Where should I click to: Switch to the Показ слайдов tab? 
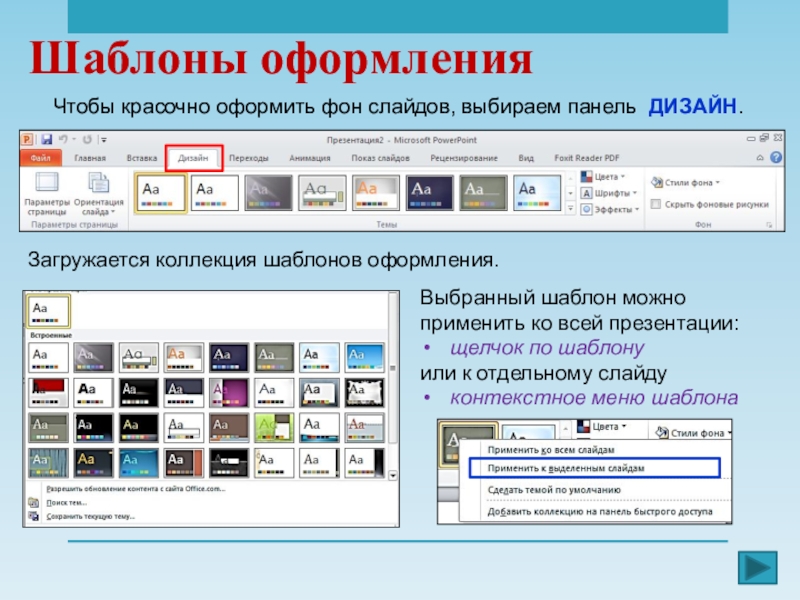click(x=380, y=158)
